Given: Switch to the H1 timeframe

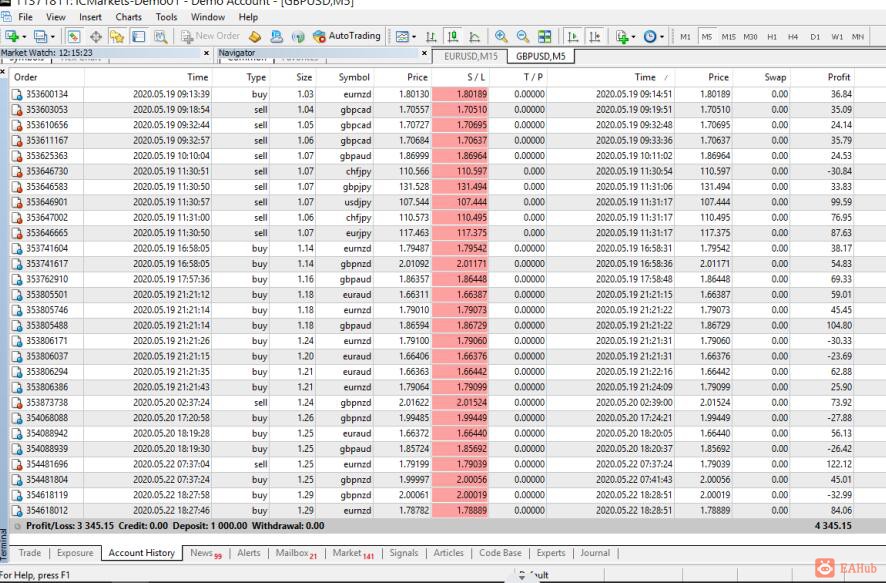Looking at the screenshot, I should point(772,37).
